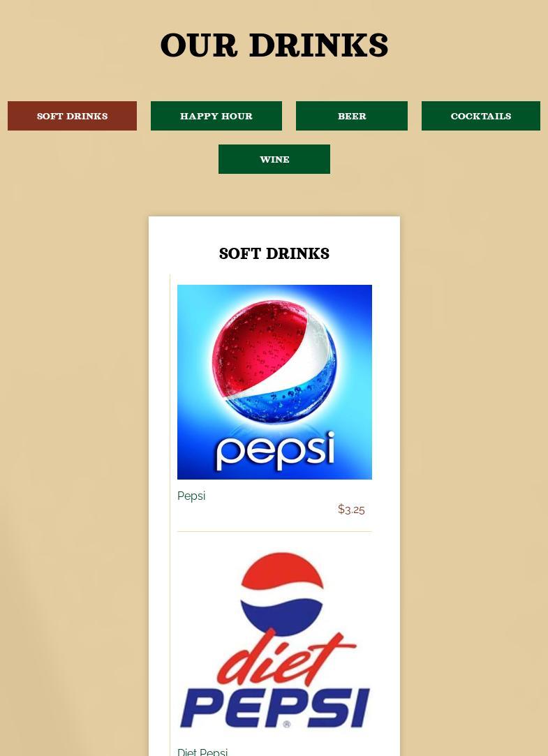Select the Soft Drinks category tab

coord(73,116)
